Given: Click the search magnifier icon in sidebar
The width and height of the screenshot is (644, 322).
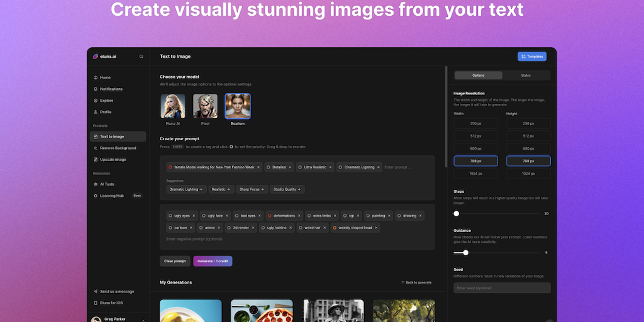Looking at the screenshot, I should [142, 57].
